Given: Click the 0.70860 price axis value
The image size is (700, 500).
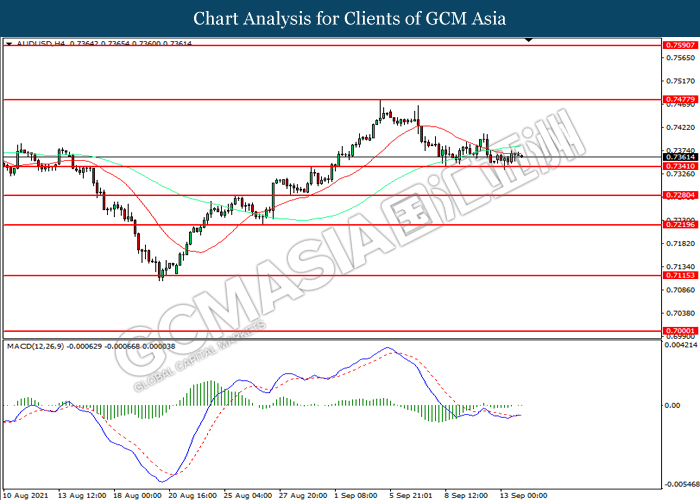Looking at the screenshot, I should pos(681,290).
